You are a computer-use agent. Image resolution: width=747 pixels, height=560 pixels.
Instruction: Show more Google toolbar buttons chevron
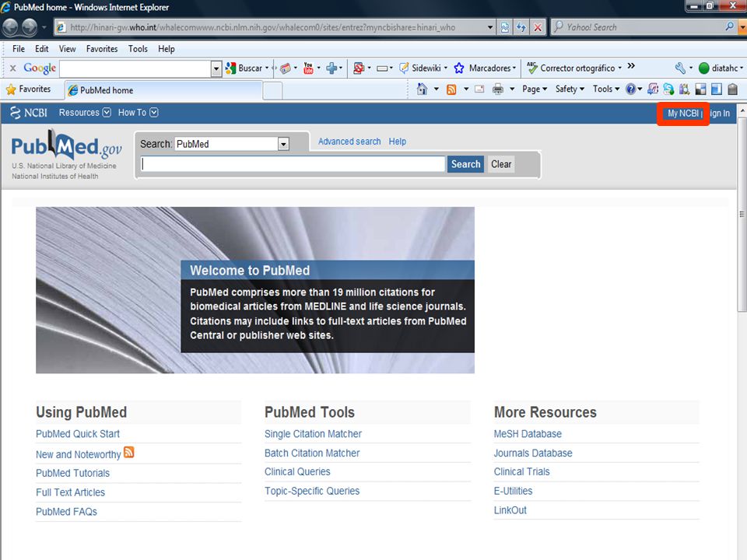[x=631, y=66]
